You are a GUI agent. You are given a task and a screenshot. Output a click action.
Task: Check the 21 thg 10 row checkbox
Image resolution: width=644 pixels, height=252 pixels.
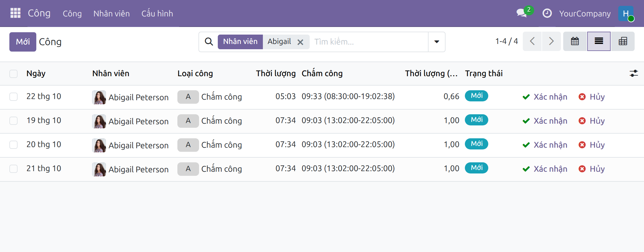(13, 169)
